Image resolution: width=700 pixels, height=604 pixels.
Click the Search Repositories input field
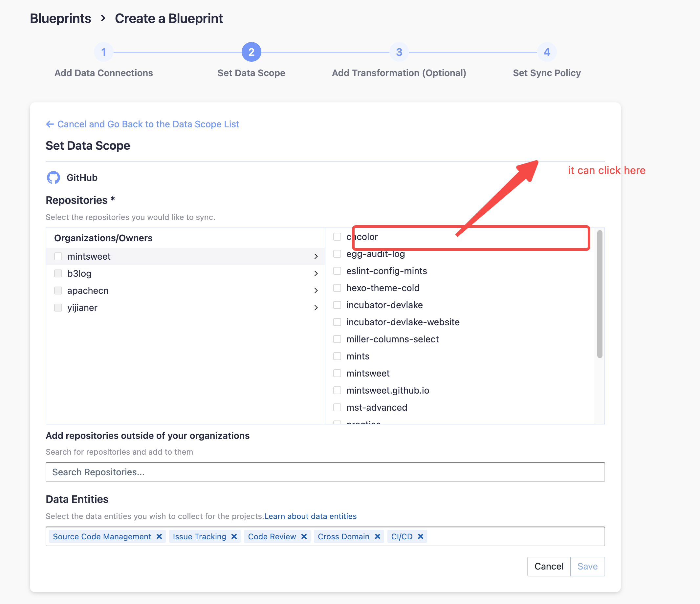(325, 472)
